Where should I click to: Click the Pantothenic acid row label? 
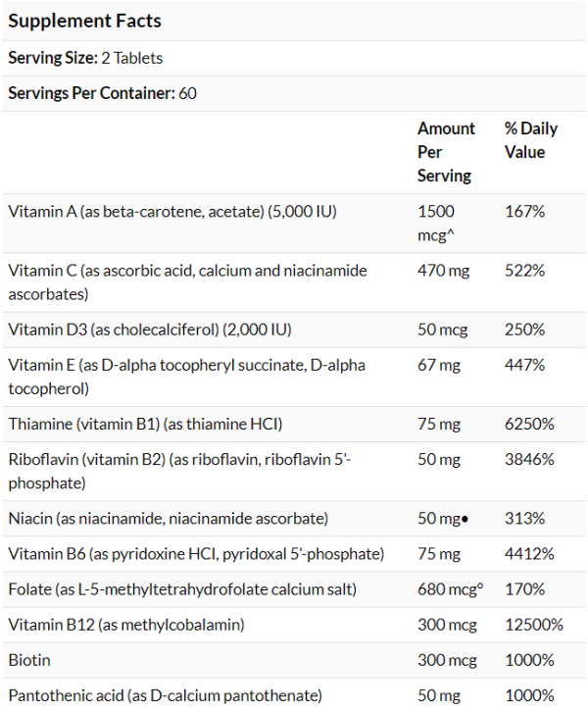tap(166, 695)
